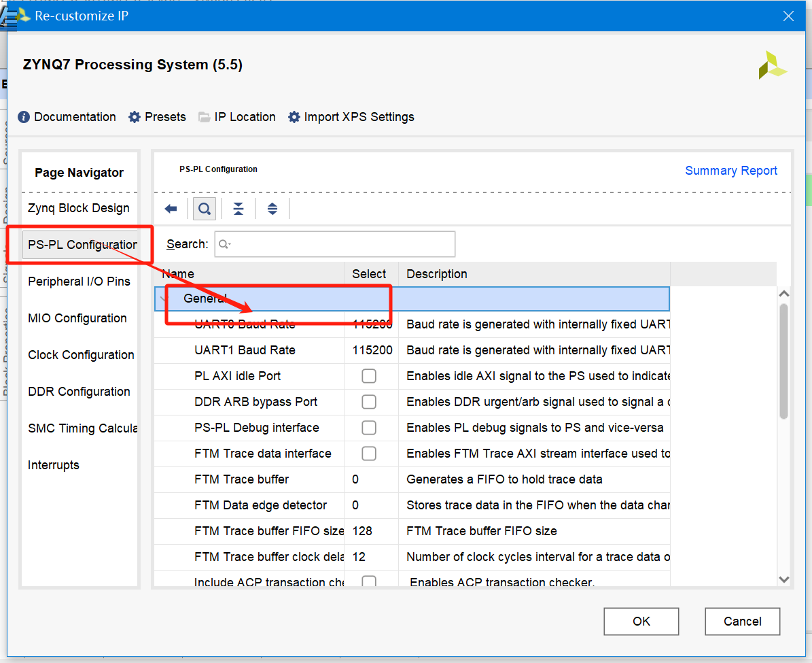Click 'Generates a FIFO to hold trace data' description
The image size is (812, 663).
(504, 480)
